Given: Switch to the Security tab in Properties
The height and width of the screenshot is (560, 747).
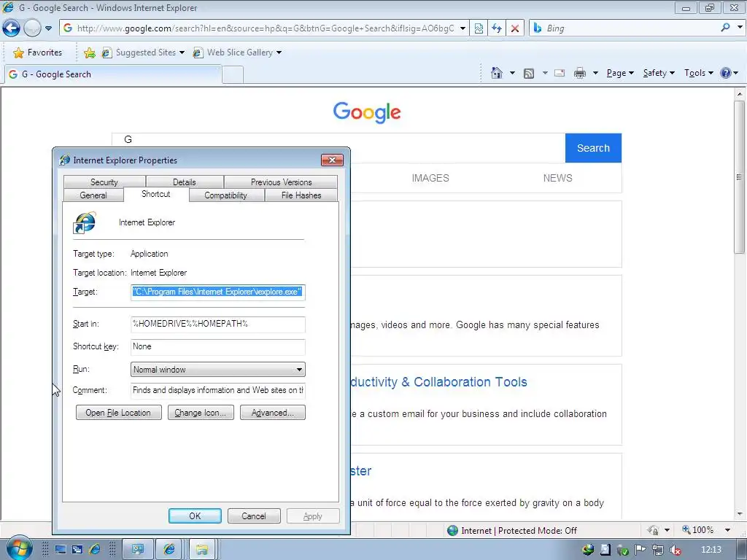Looking at the screenshot, I should [x=104, y=182].
